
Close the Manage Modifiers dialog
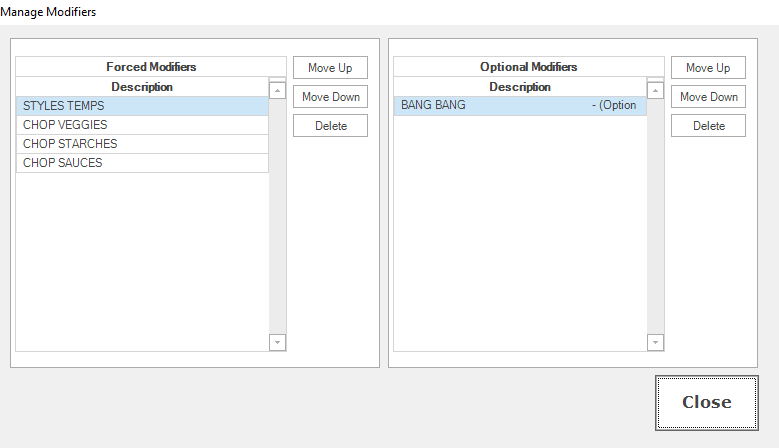(706, 402)
